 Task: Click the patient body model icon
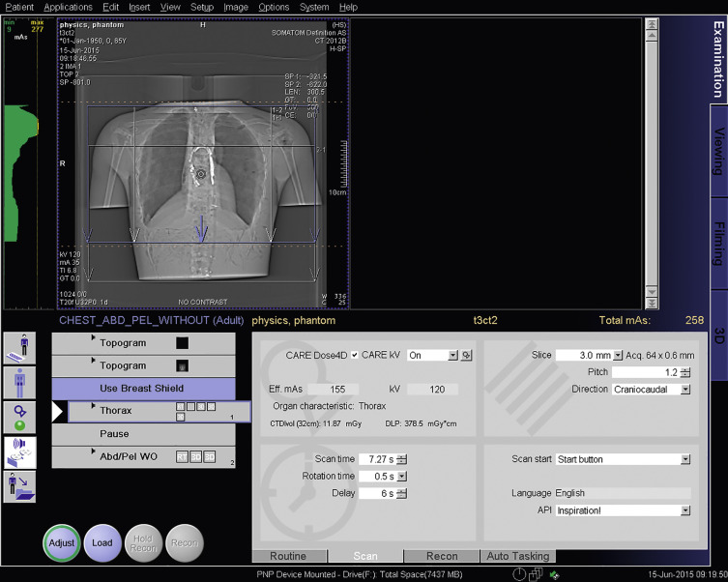pos(19,382)
